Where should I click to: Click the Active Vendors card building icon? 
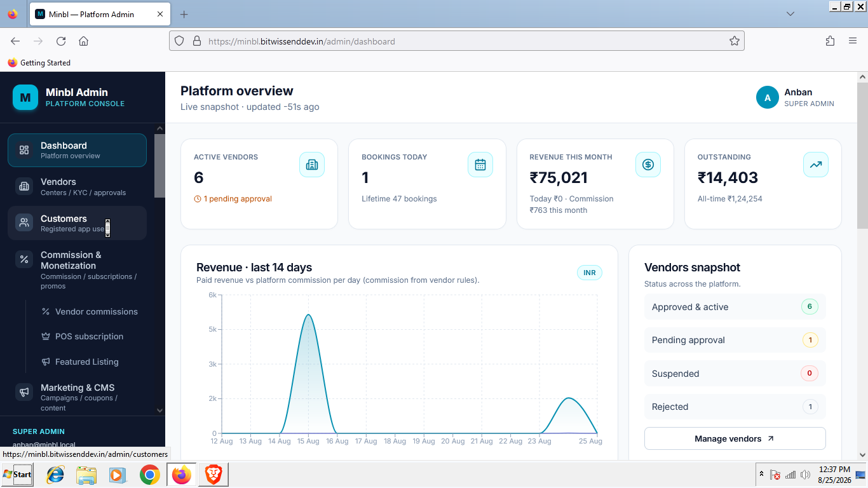click(x=312, y=165)
